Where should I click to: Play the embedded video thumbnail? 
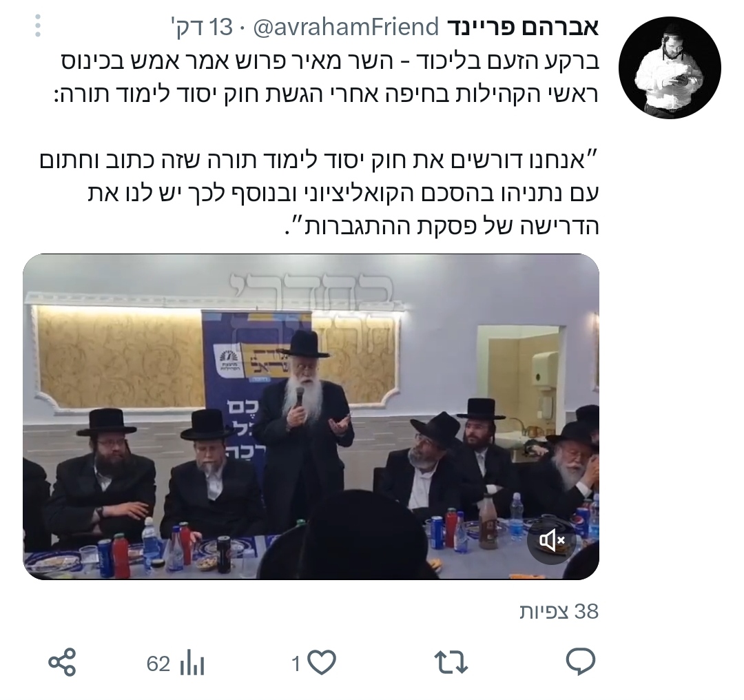tap(311, 417)
